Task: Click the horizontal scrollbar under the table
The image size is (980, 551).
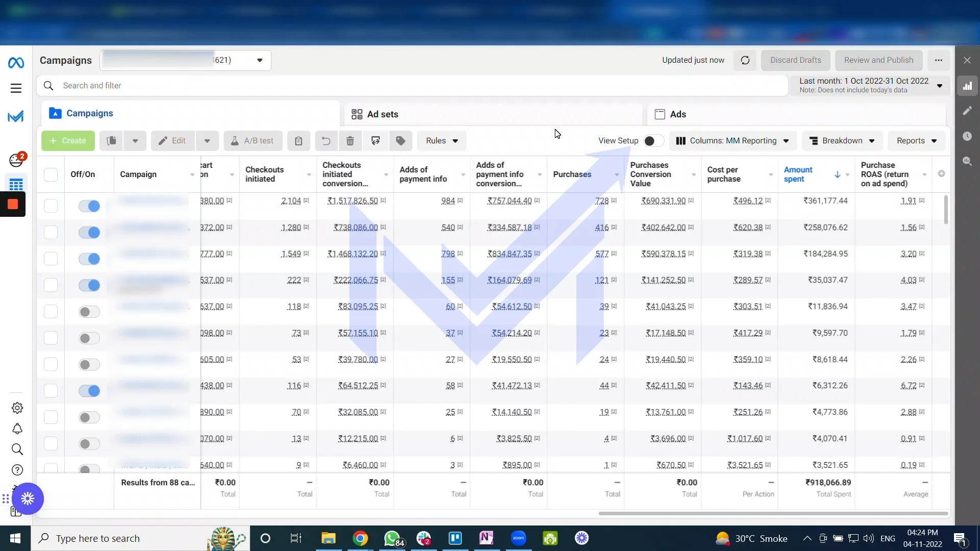Action: pyautogui.click(x=773, y=513)
